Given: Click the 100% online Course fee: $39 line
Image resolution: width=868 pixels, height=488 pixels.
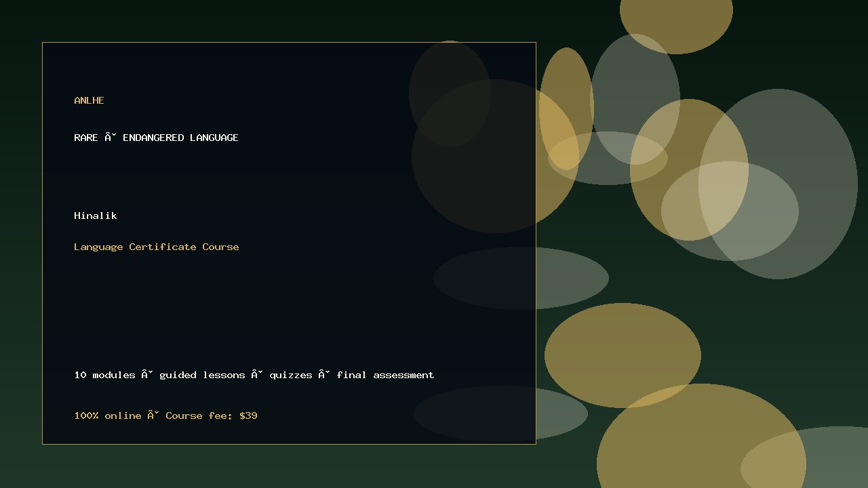Looking at the screenshot, I should 165,415.
